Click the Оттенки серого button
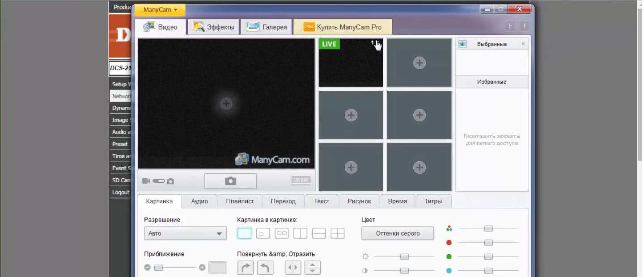This screenshot has height=277, width=644. click(397, 233)
